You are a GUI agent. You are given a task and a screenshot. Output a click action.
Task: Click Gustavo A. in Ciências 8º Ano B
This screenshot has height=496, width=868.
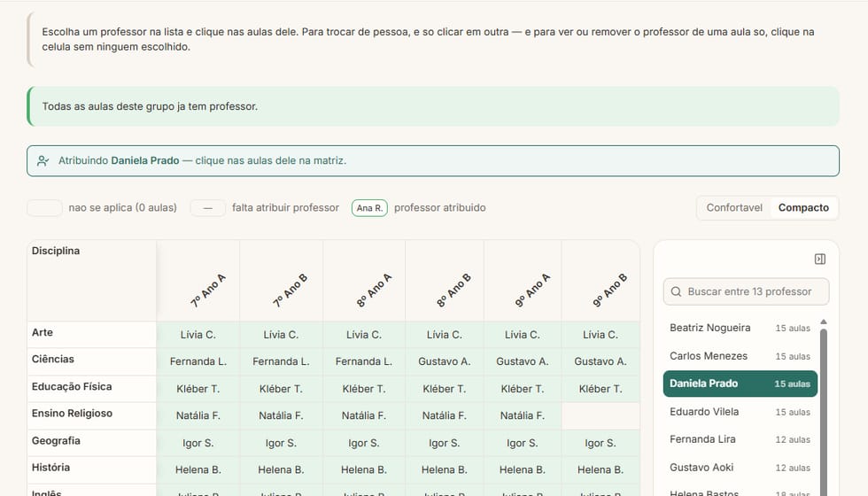coord(445,361)
